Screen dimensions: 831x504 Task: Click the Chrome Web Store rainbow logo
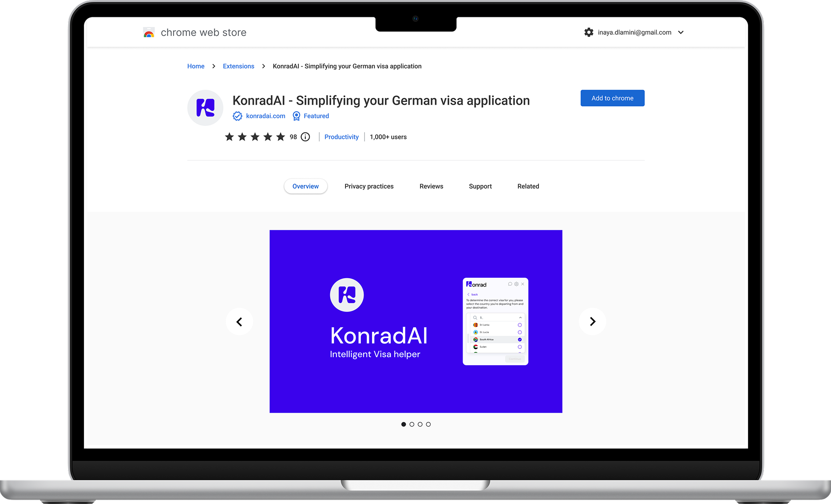coord(149,32)
